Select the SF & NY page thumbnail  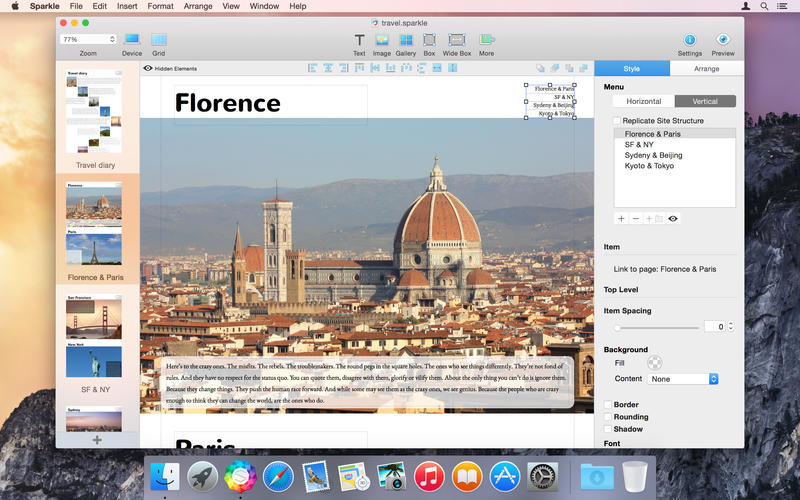(x=95, y=338)
